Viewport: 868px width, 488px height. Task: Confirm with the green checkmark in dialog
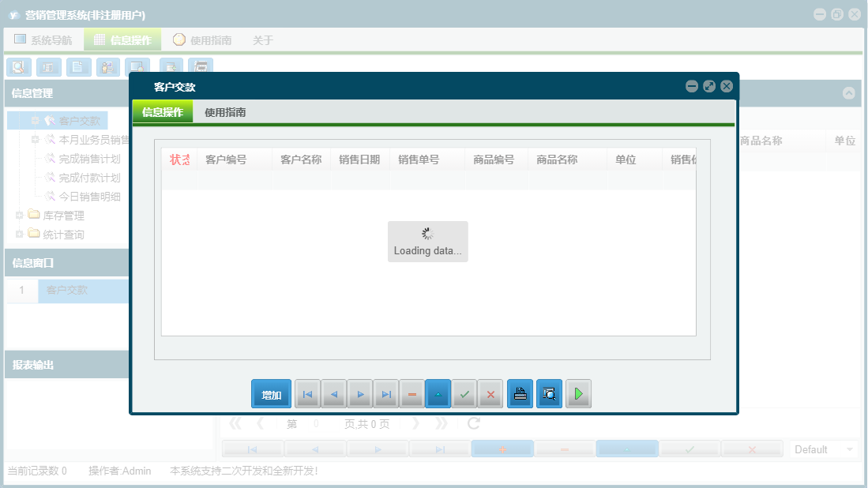(464, 394)
